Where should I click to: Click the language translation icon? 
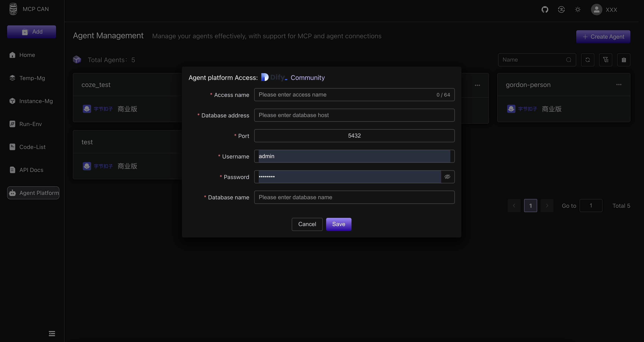click(561, 10)
